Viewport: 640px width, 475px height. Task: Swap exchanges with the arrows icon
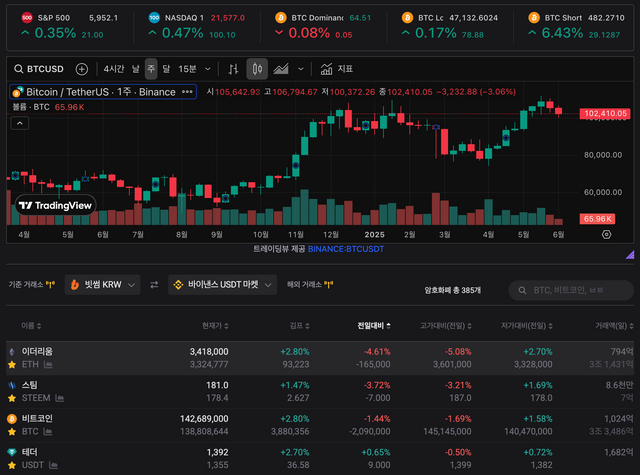pos(154,285)
